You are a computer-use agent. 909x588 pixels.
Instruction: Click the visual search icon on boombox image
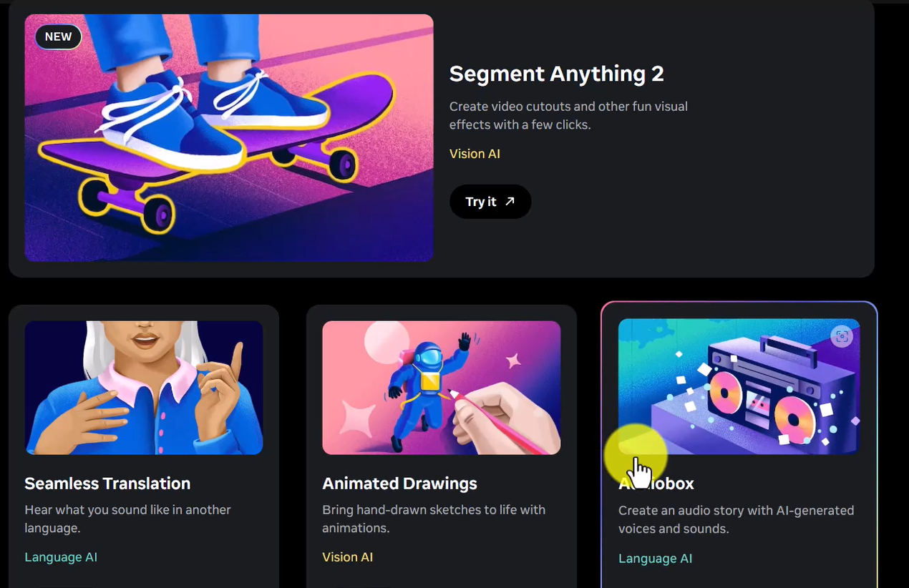point(842,336)
